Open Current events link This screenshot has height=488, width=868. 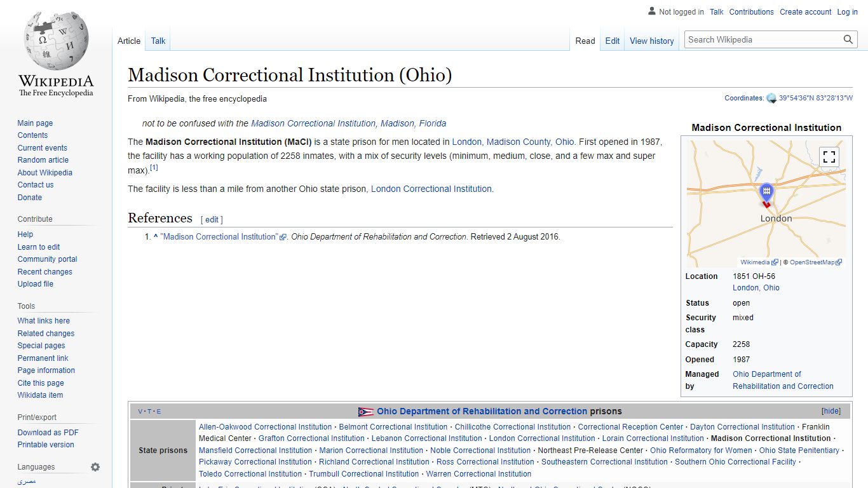pos(42,148)
